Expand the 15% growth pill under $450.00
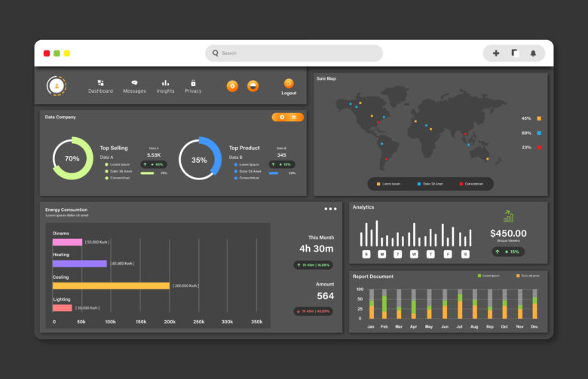This screenshot has height=379, width=588. click(509, 252)
